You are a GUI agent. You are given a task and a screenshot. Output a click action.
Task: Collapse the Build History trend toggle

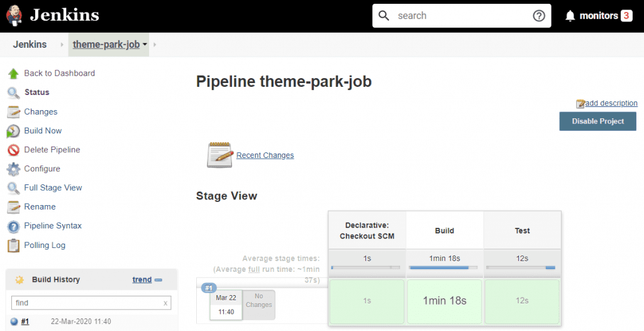coord(158,280)
